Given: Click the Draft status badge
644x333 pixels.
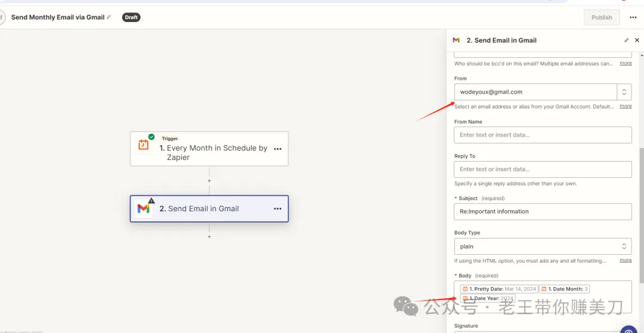Looking at the screenshot, I should coord(131,17).
